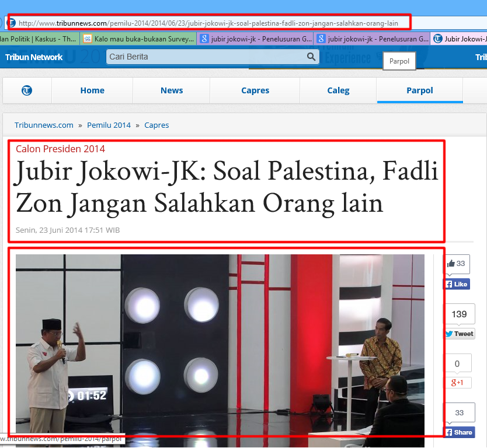This screenshot has width=487, height=448.
Task: Click the thumbs-up 33 like counter
Action: click(x=457, y=264)
